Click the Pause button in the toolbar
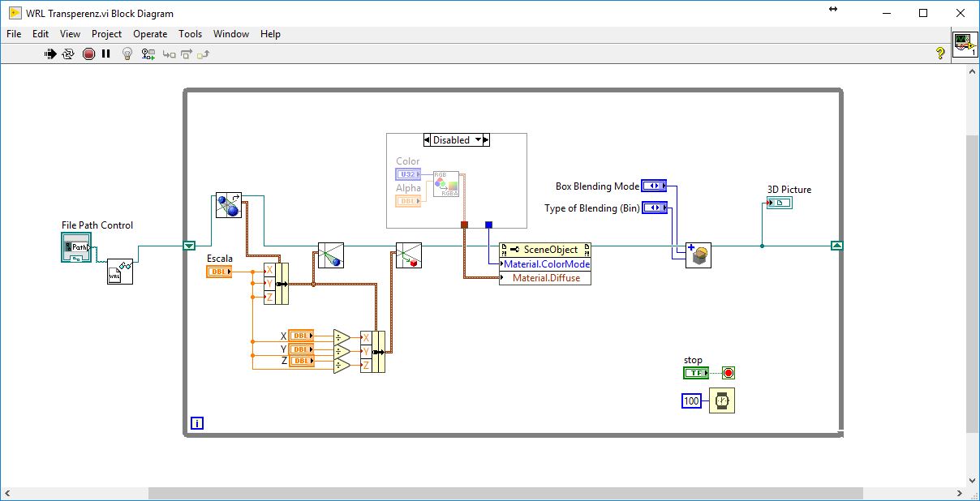 pos(105,54)
